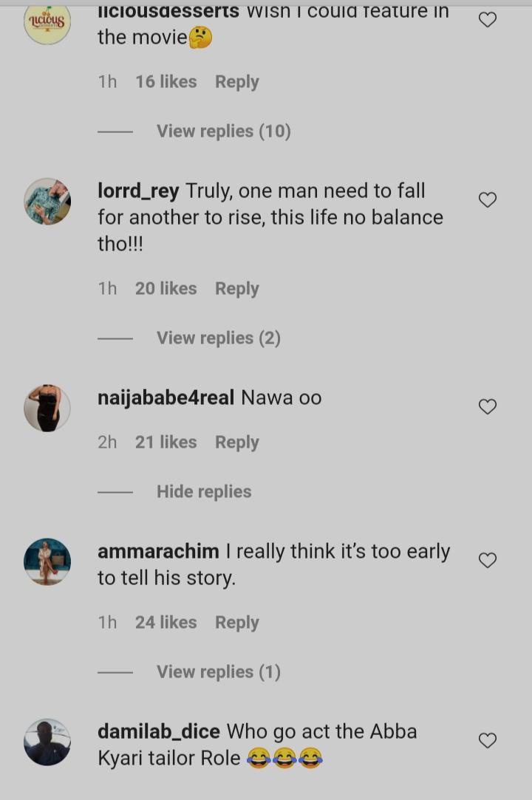The image size is (532, 800).
Task: Show 1 reply under ammarachim's comment
Action: [218, 672]
